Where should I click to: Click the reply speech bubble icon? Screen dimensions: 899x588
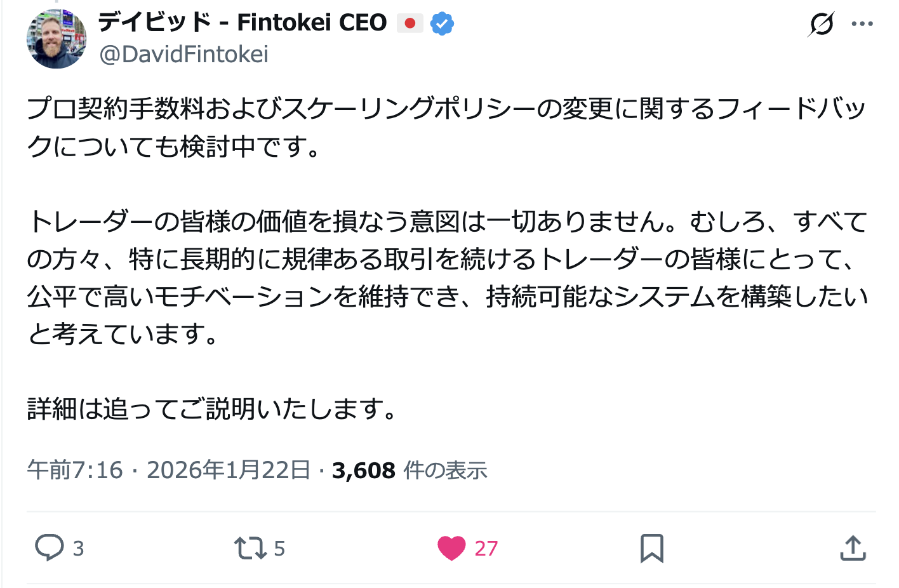click(x=49, y=547)
